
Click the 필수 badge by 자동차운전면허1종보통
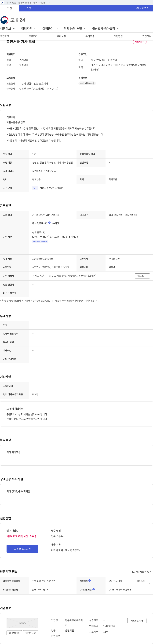[35, 188]
